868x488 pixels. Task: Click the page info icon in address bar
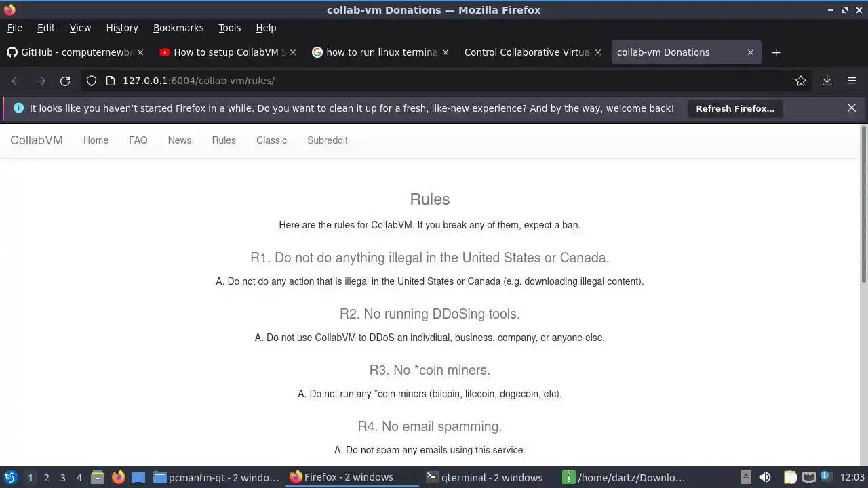[111, 81]
